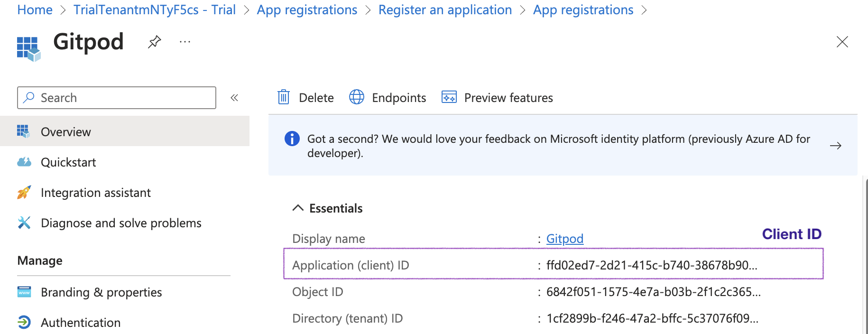Click the Gitpod display name link
868x334 pixels.
click(x=564, y=239)
